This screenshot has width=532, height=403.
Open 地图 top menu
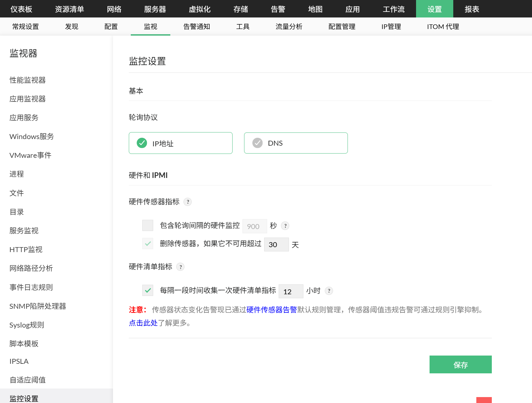[x=315, y=9]
